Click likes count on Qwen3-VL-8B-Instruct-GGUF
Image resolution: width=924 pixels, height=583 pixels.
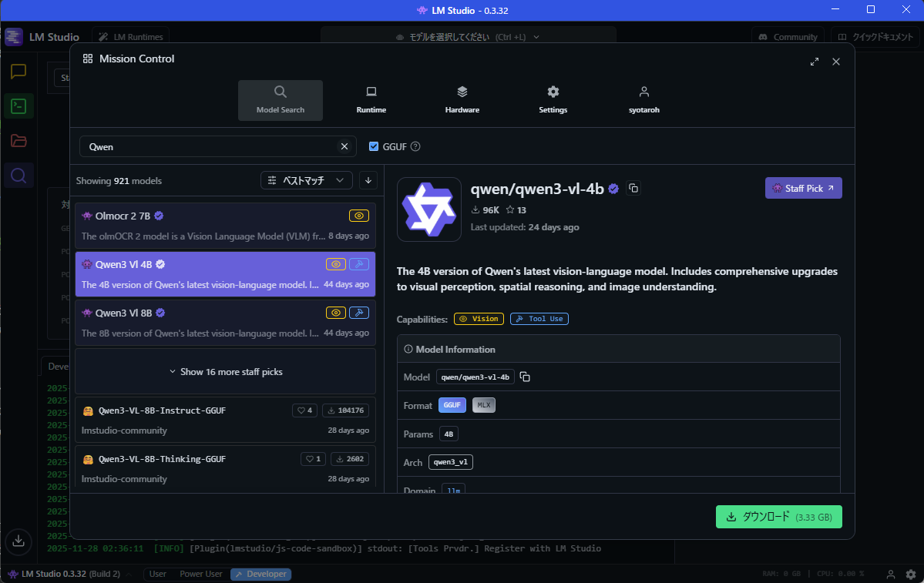304,410
